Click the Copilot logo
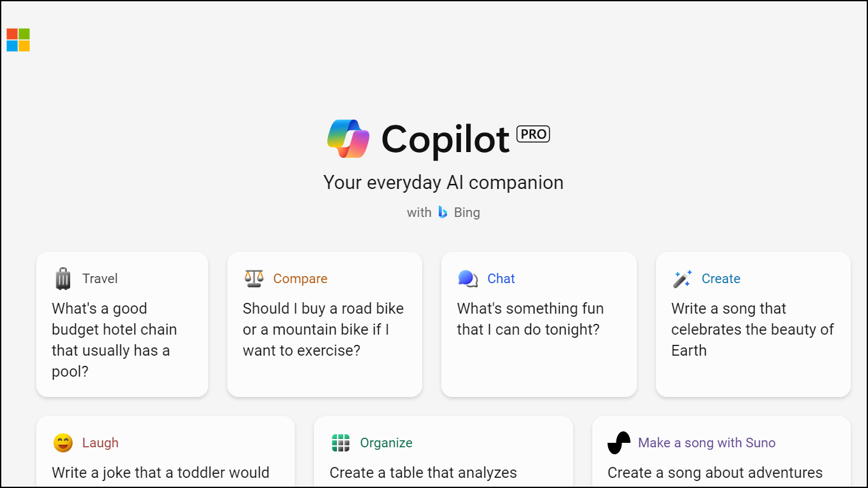 (x=348, y=138)
